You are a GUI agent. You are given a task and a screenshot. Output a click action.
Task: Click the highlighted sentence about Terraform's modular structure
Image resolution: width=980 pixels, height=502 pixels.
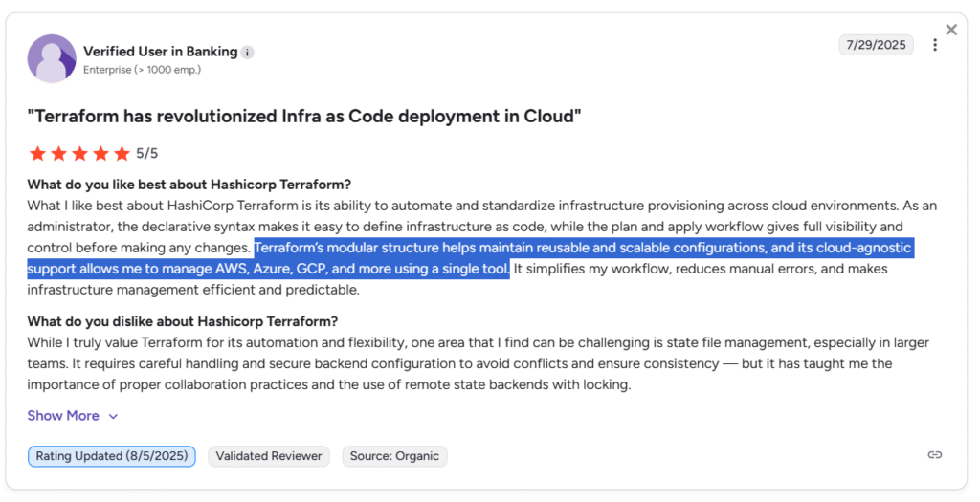click(469, 258)
